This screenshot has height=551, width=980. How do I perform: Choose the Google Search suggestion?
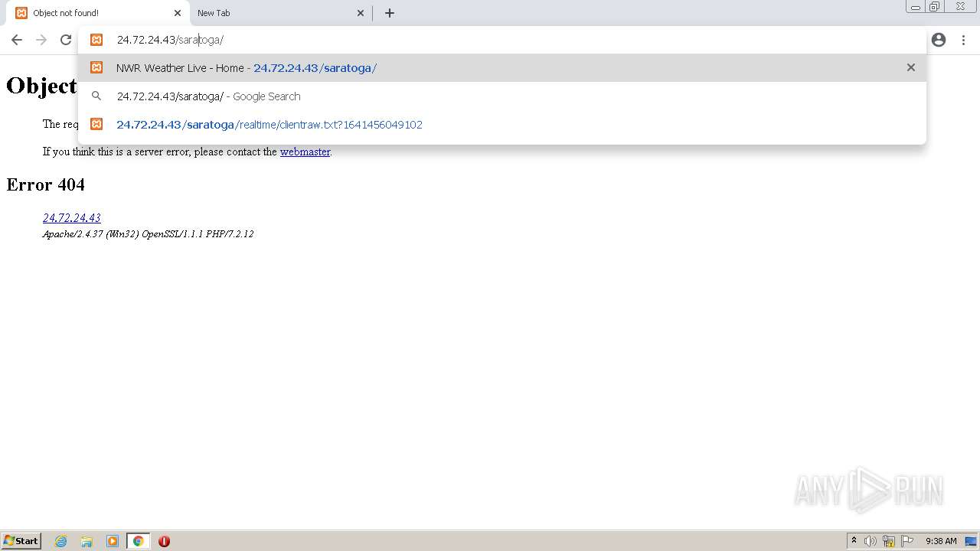point(502,96)
